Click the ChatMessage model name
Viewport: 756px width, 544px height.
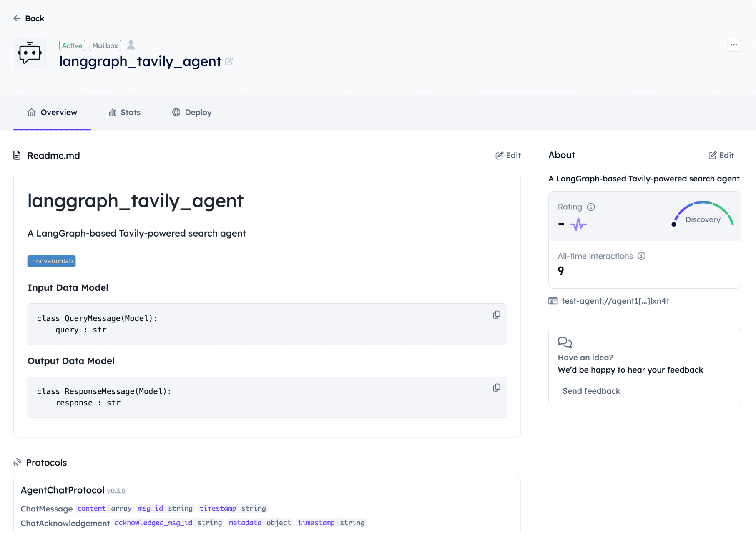[x=47, y=509]
